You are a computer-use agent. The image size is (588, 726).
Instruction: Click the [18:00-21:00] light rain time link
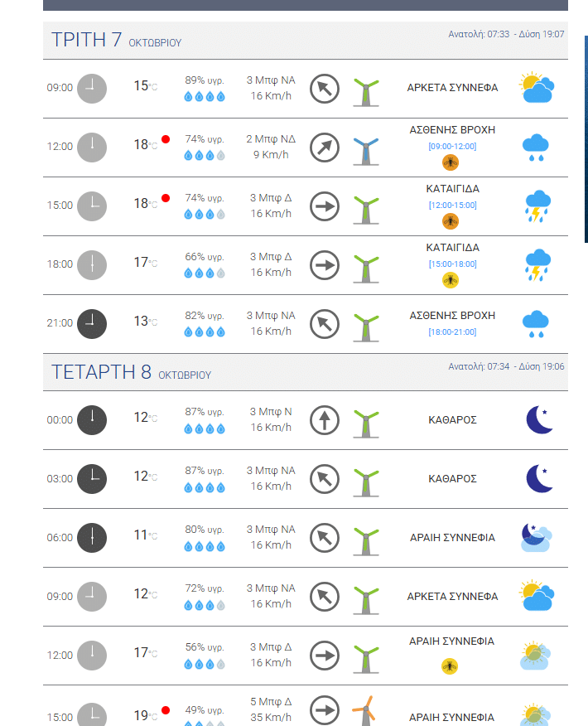coord(452,332)
